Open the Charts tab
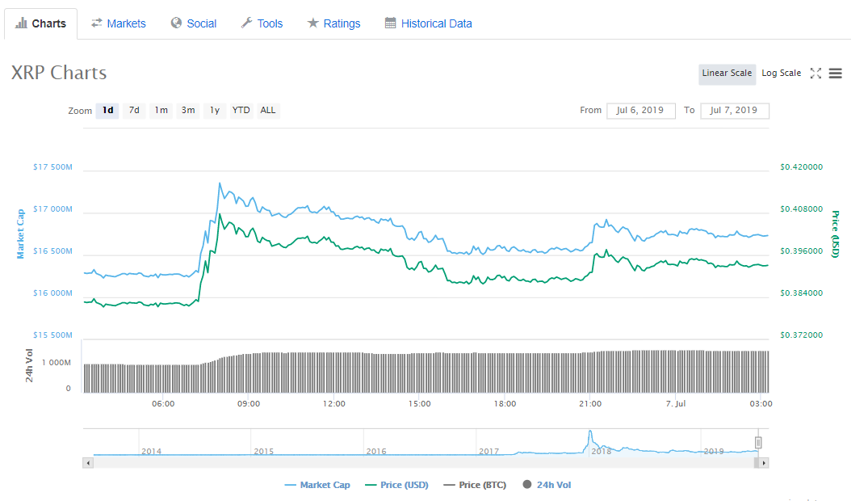This screenshot has height=501, width=868. point(41,23)
